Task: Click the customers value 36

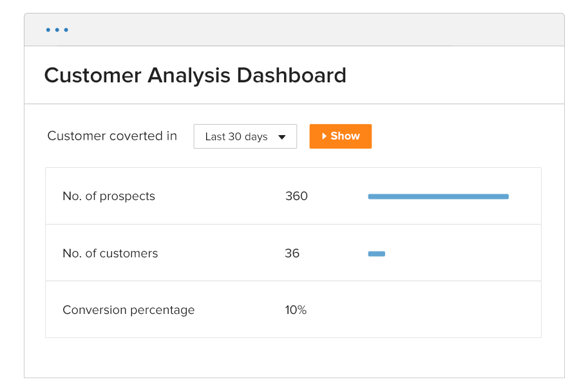Action: point(292,253)
